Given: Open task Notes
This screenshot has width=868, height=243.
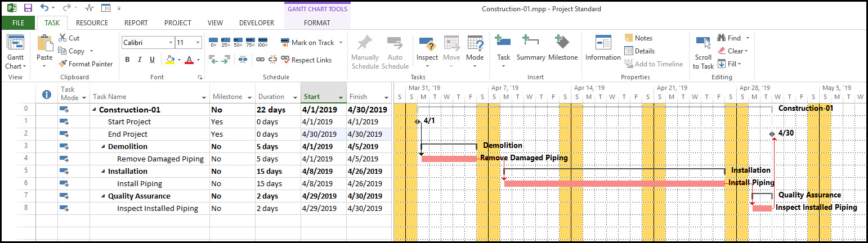Looking at the screenshot, I should click(x=638, y=38).
